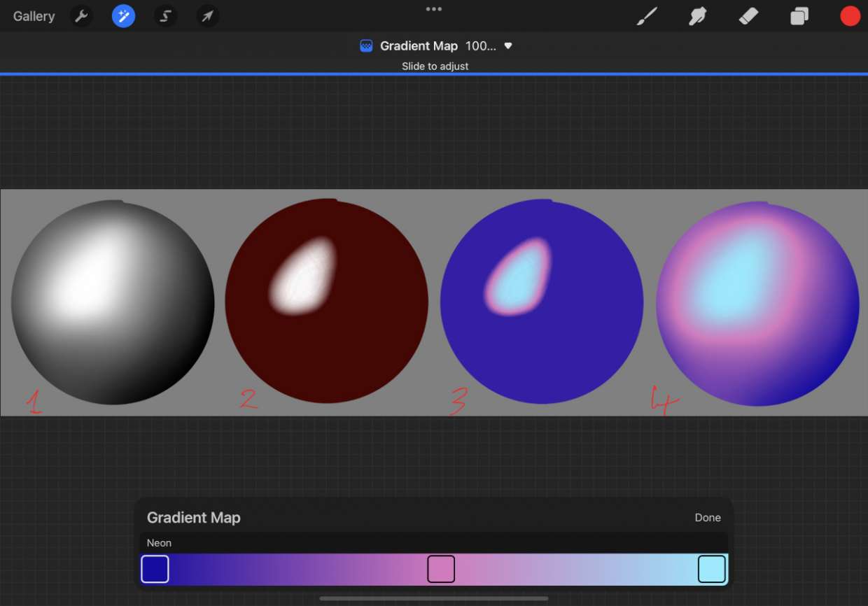Click the Gradient Map title icon
Screen dimensions: 868x606
366,46
